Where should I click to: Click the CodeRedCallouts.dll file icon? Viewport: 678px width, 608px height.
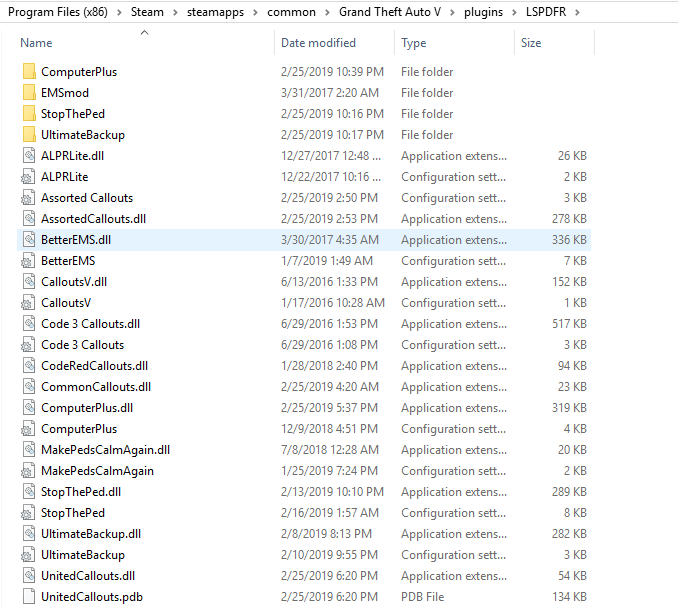(x=29, y=366)
